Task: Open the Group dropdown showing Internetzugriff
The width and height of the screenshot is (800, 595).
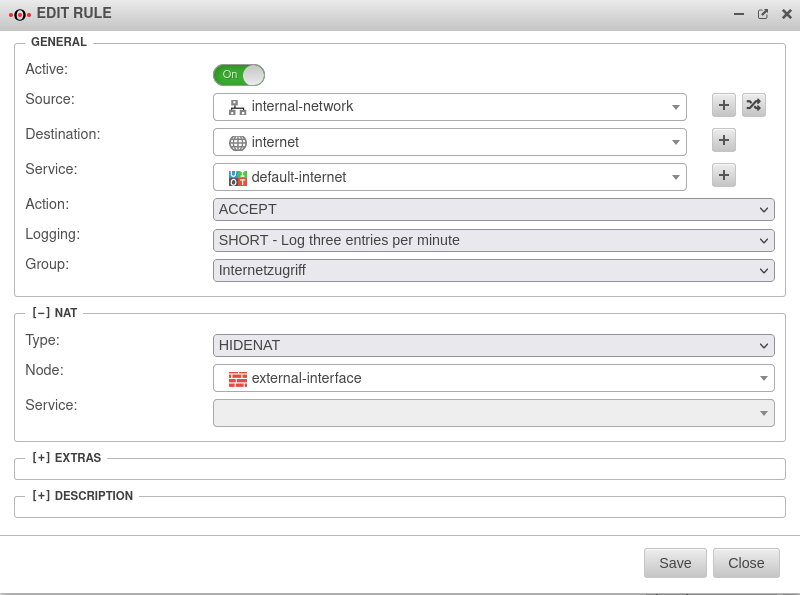Action: pos(493,270)
